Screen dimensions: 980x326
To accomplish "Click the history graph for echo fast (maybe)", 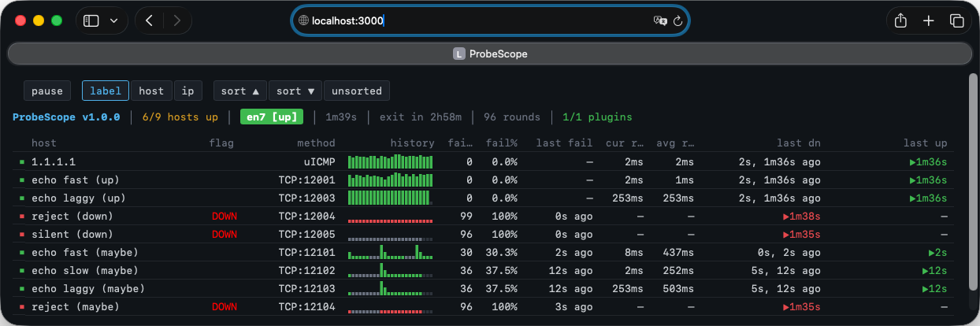I will pos(391,252).
